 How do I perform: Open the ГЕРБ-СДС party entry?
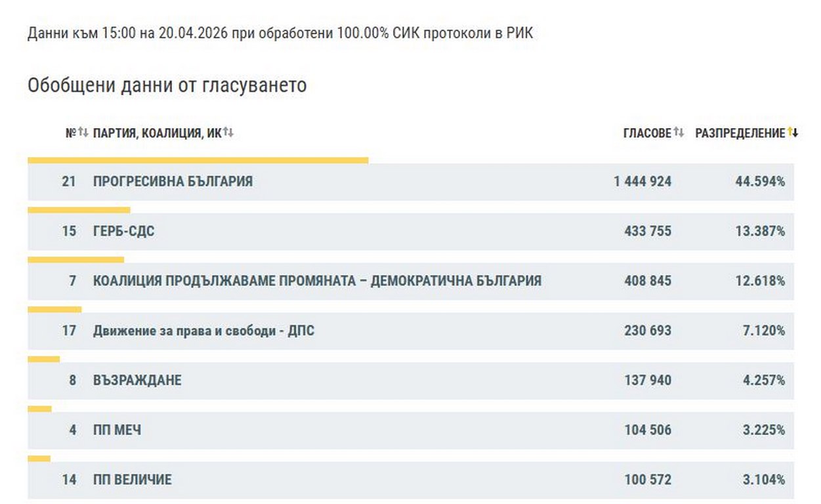point(124,232)
